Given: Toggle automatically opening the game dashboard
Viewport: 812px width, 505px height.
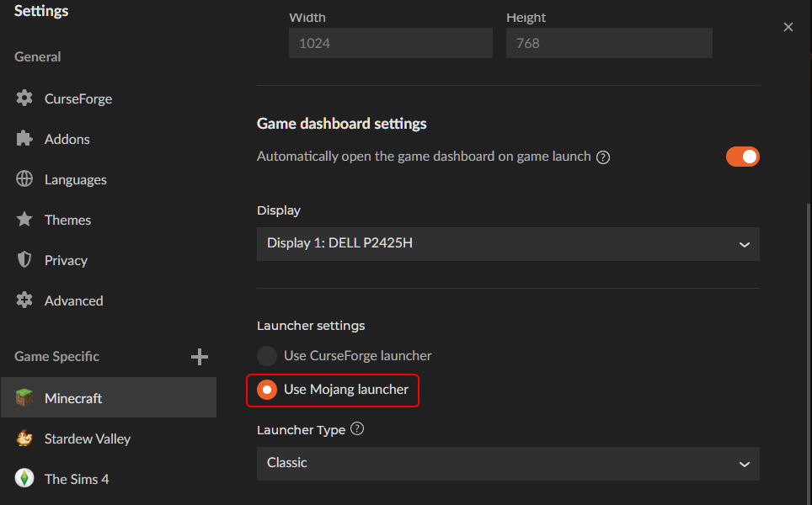Looking at the screenshot, I should click(x=743, y=157).
